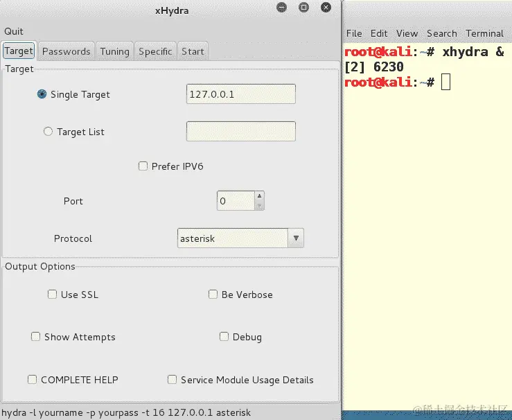
Task: Focus the empty Target List file field
Action: 241,131
